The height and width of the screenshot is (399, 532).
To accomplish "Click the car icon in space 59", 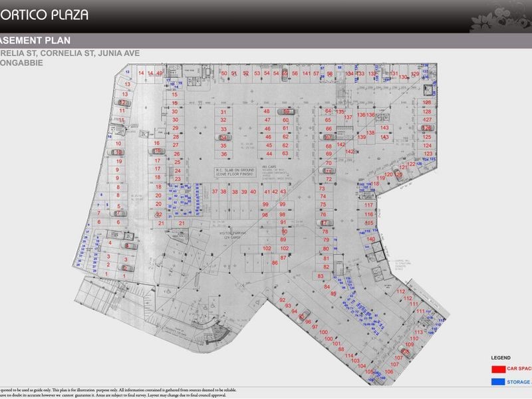I will (x=287, y=112).
